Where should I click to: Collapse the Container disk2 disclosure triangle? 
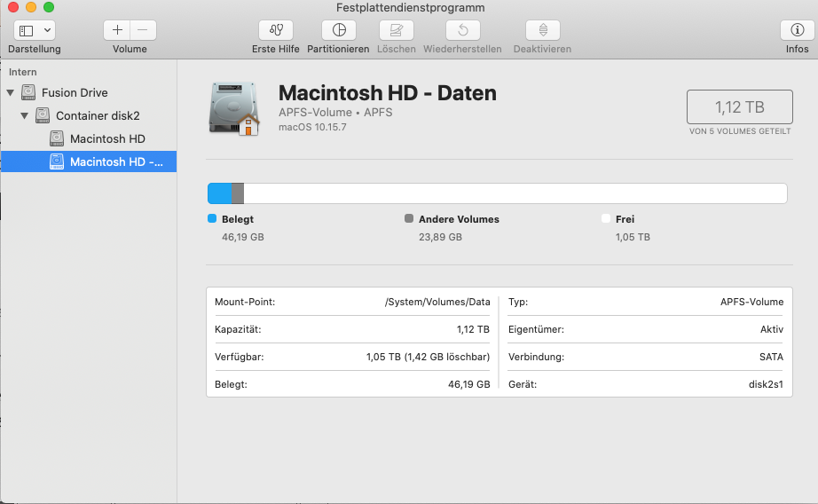pyautogui.click(x=25, y=115)
